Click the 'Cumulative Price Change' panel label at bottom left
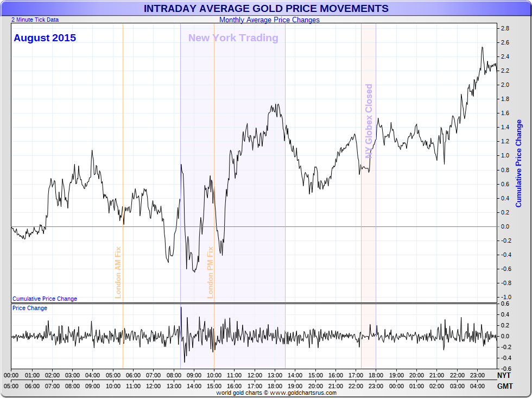The image size is (532, 398). coord(45,299)
